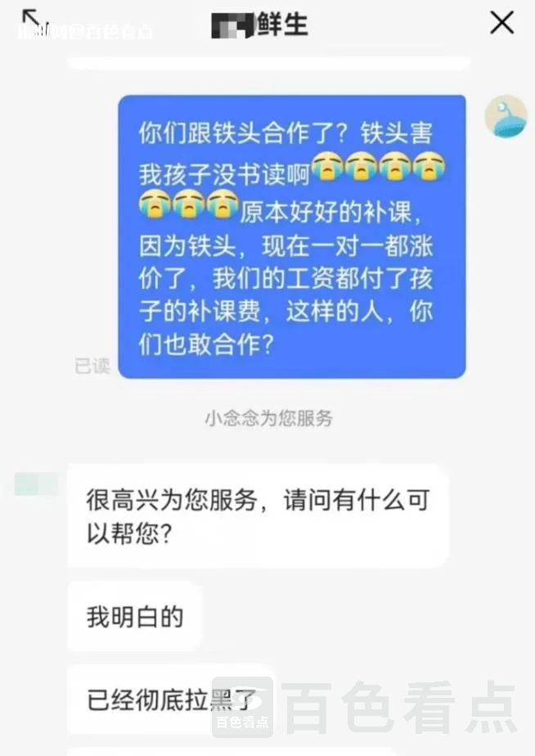Open the user's UFO avatar
535x756 pixels.
(x=506, y=116)
